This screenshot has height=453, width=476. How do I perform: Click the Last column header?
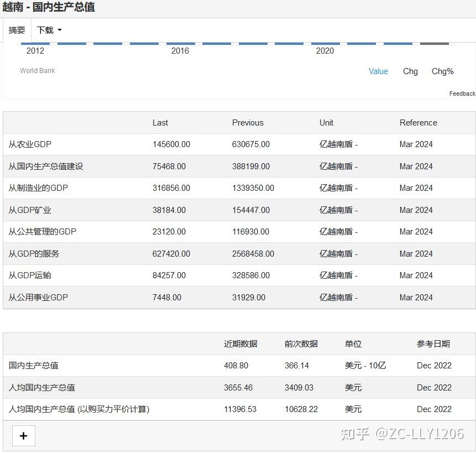pos(160,123)
